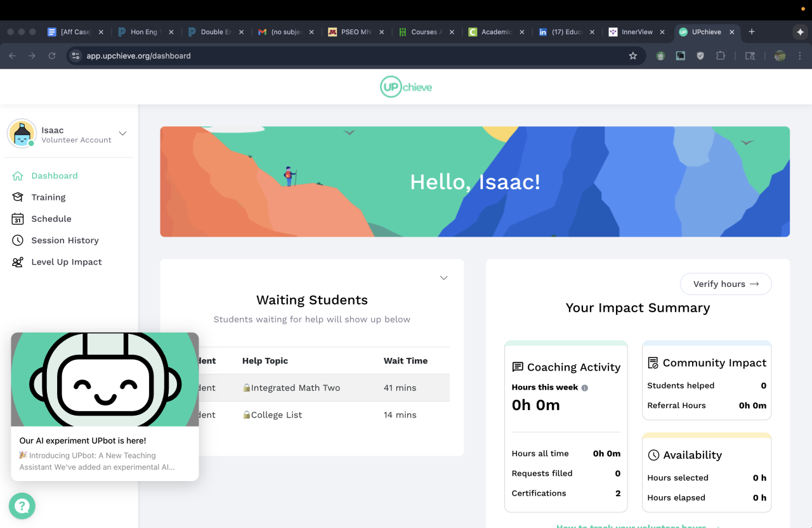Click the "Wait Time" column header
Screen dimensions: 812x528
tap(405, 360)
